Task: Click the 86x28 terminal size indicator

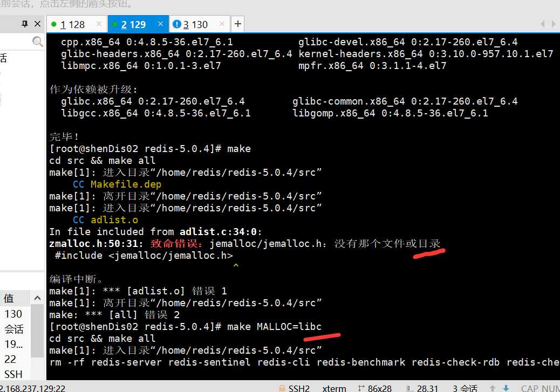Action: point(380,388)
